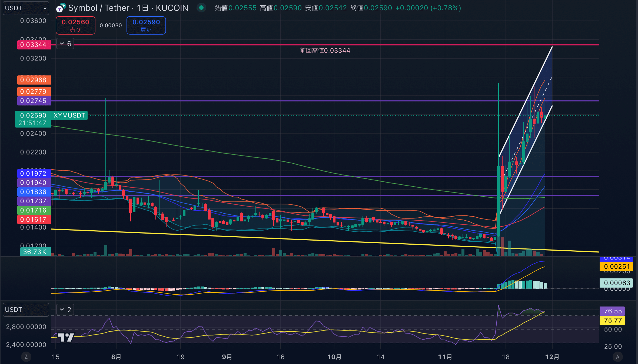Open the USDT dropdown in RSI pane

coord(26,309)
